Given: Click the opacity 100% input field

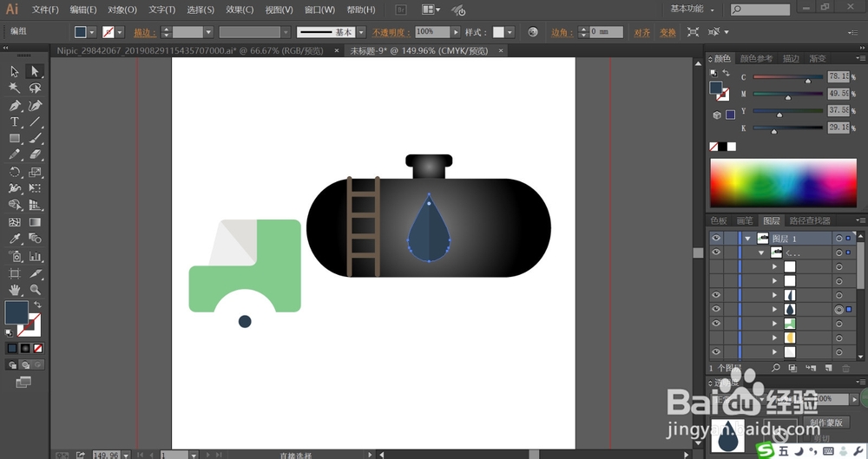Looking at the screenshot, I should pyautogui.click(x=431, y=32).
